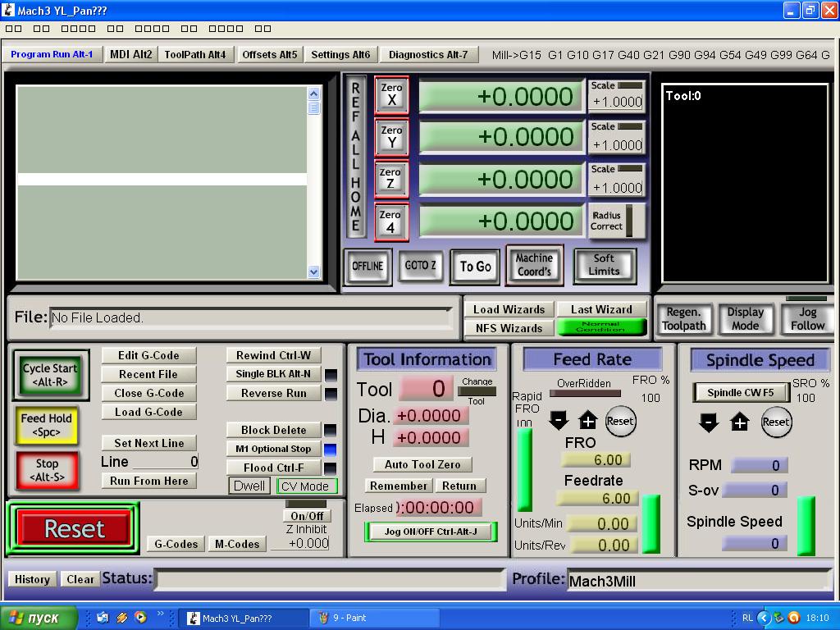The height and width of the screenshot is (630, 840).
Task: Start the cycle with Cycle Start
Action: [x=50, y=374]
